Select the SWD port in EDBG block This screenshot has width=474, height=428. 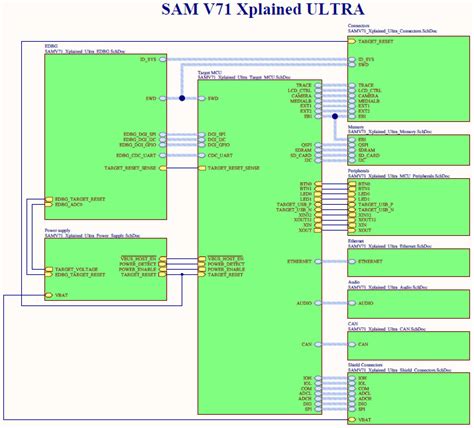point(162,98)
